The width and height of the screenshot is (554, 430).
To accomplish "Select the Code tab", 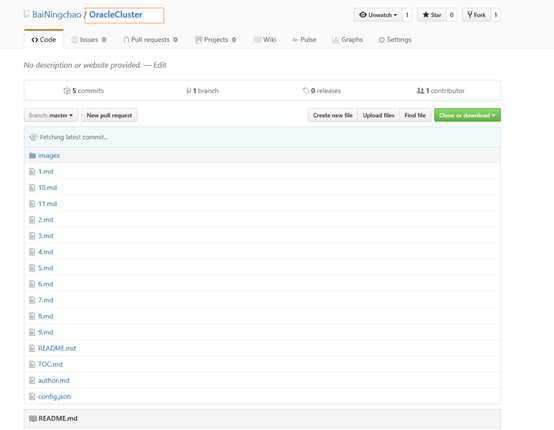I will tap(44, 40).
